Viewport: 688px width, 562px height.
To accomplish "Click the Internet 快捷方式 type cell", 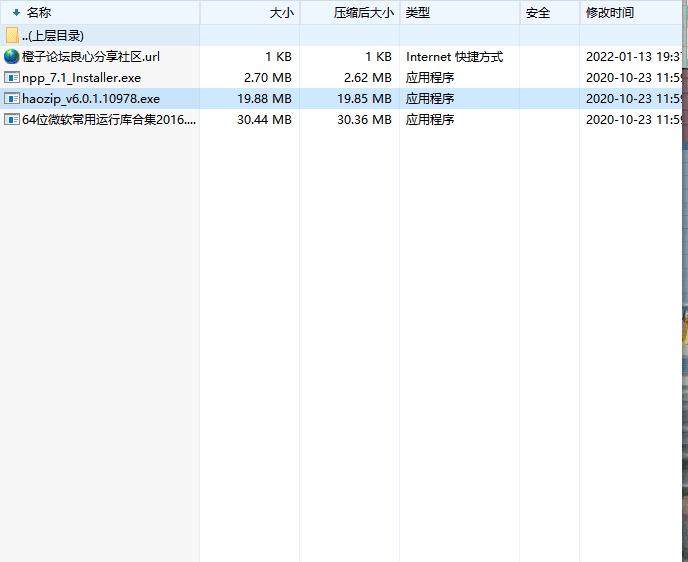I will [454, 57].
